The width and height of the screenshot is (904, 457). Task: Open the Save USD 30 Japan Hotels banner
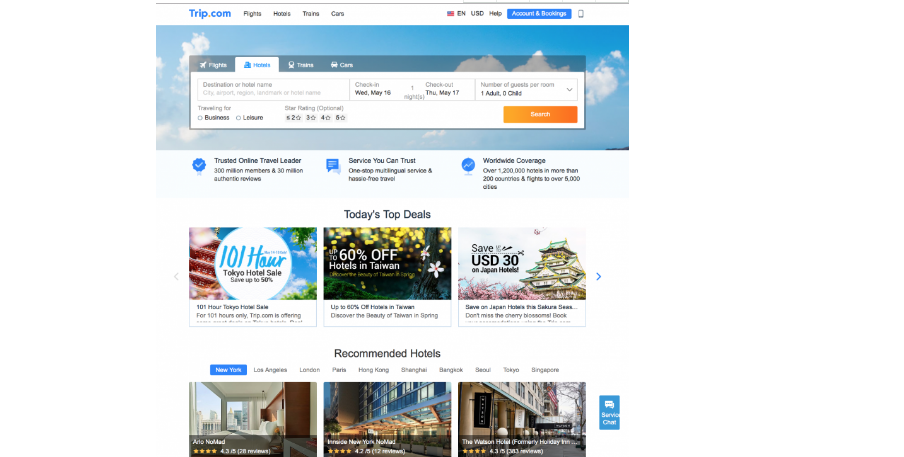point(522,263)
